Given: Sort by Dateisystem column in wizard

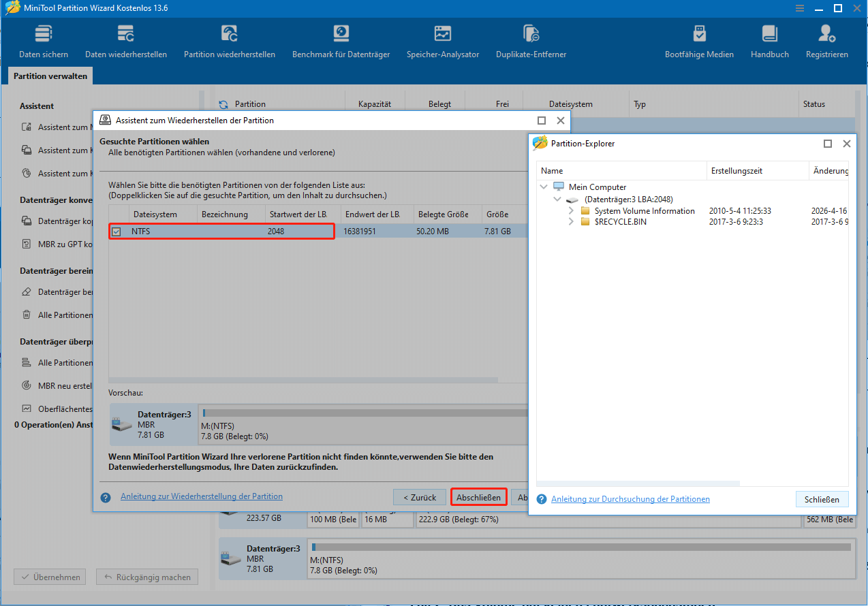Looking at the screenshot, I should [x=163, y=214].
